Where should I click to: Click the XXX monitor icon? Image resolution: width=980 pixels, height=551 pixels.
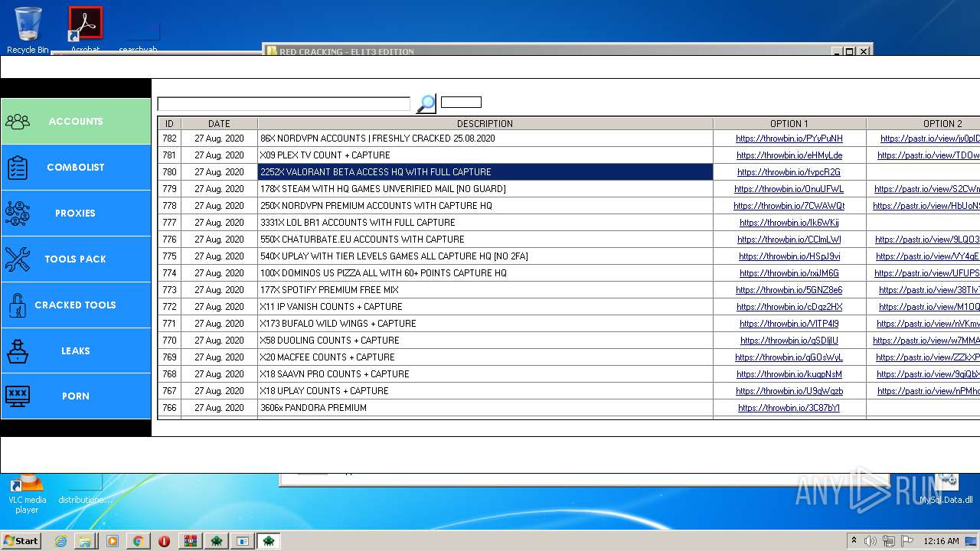17,396
